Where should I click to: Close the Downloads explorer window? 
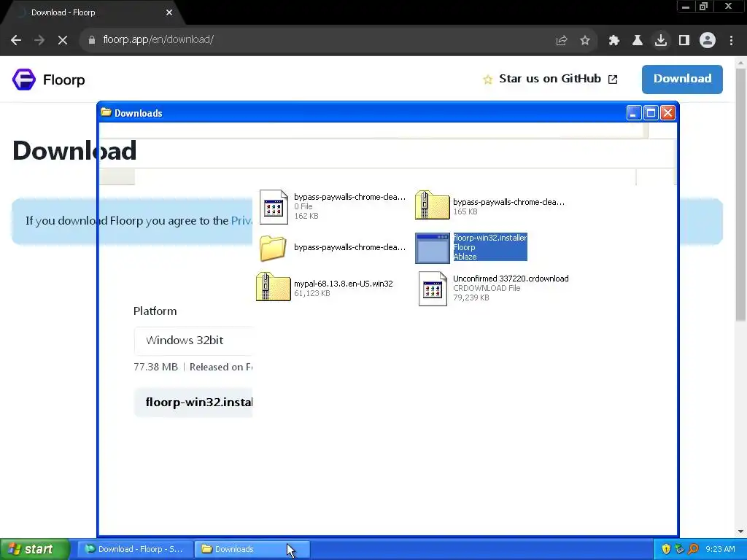point(668,113)
